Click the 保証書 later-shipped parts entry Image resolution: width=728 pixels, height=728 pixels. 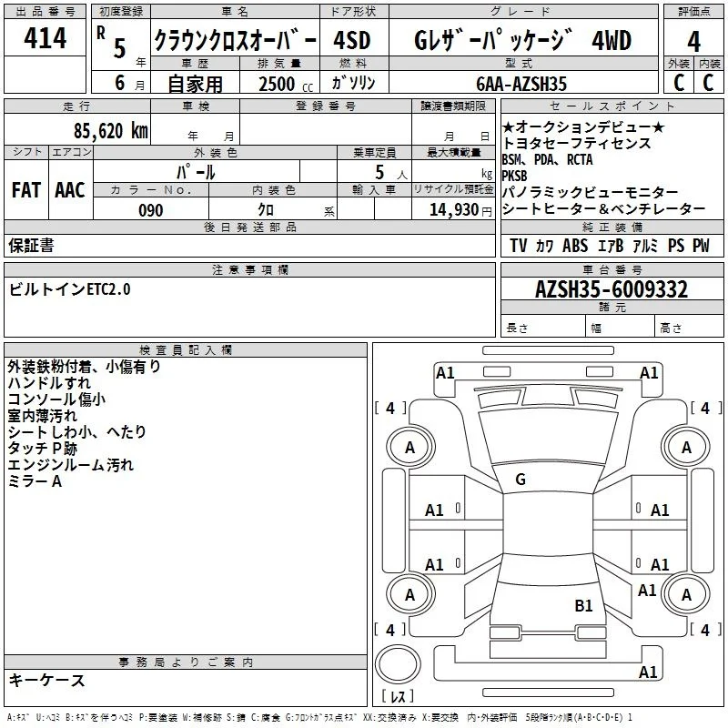[x=31, y=246]
